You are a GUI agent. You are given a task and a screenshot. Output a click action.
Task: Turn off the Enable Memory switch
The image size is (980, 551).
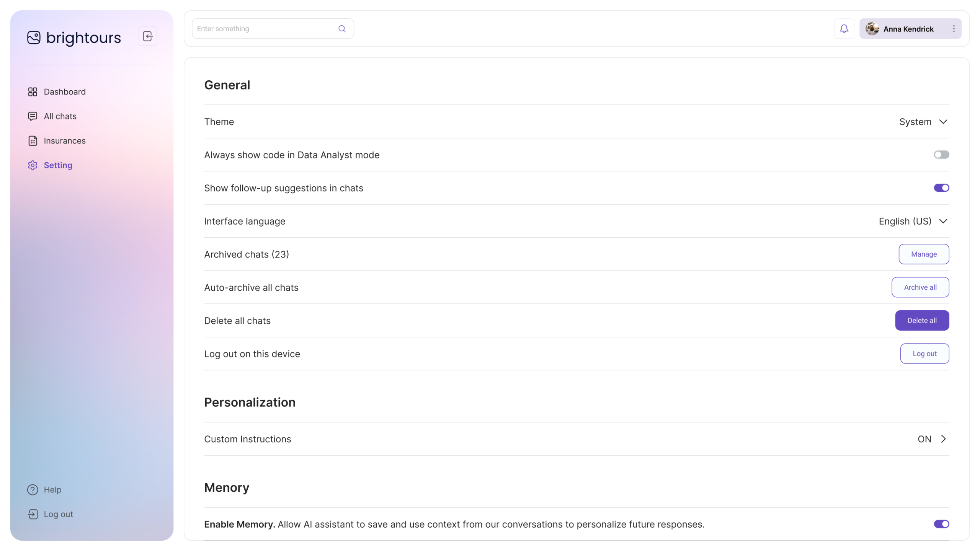(941, 524)
